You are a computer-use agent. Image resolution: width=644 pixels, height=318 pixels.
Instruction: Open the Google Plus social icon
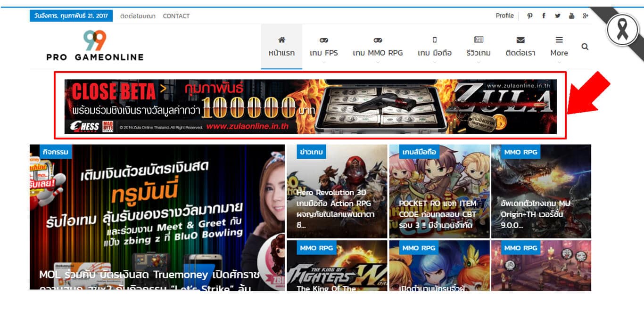(x=586, y=16)
